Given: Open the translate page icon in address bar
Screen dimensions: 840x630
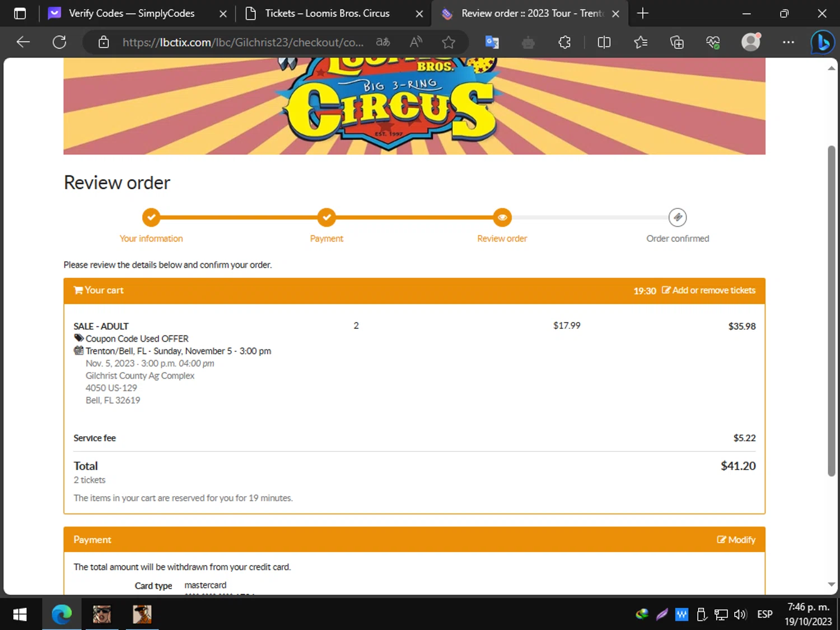Looking at the screenshot, I should click(383, 42).
